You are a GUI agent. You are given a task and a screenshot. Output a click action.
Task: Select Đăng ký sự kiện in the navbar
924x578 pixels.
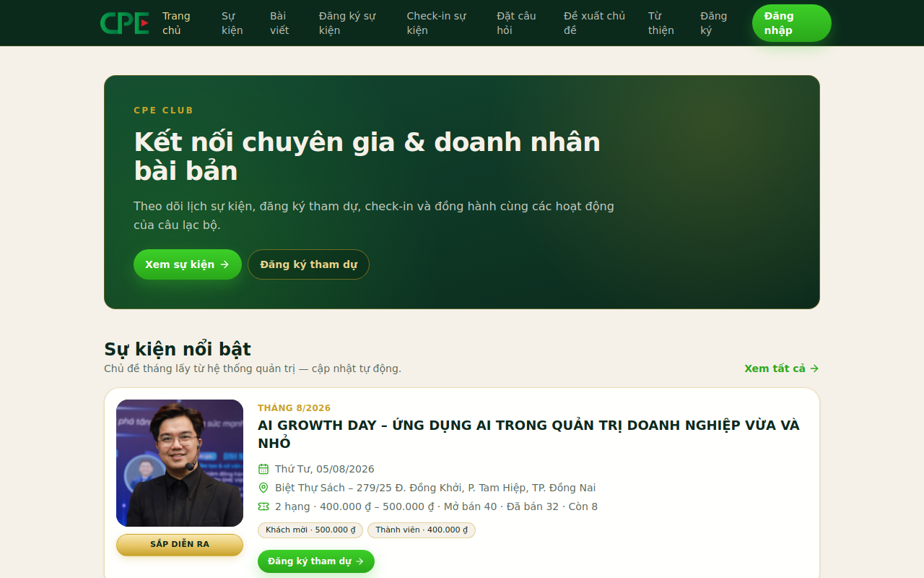348,23
